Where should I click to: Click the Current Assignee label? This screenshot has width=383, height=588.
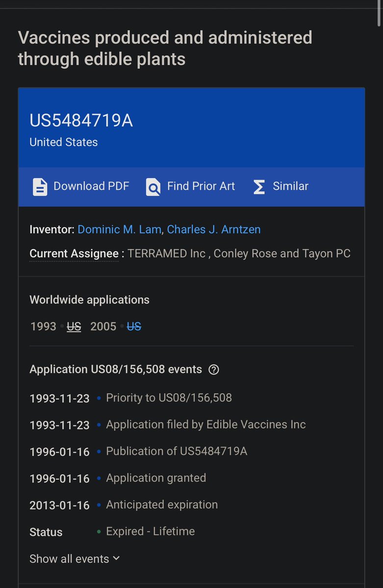[74, 254]
